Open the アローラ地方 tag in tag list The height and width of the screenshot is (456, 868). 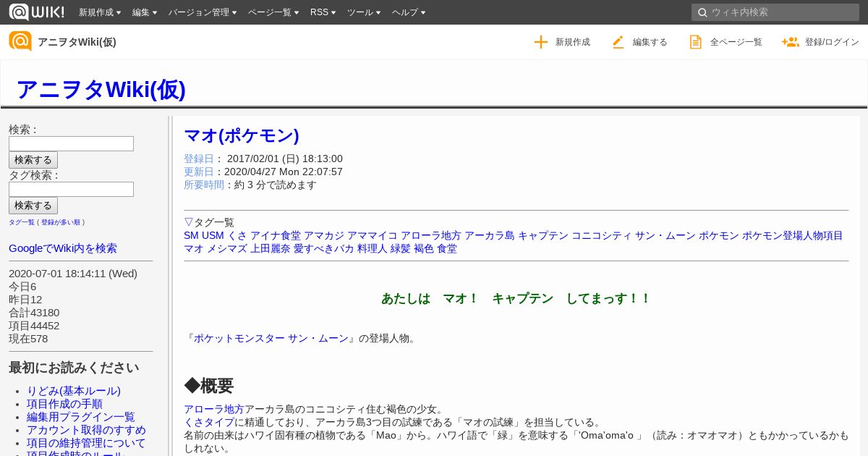click(x=431, y=235)
